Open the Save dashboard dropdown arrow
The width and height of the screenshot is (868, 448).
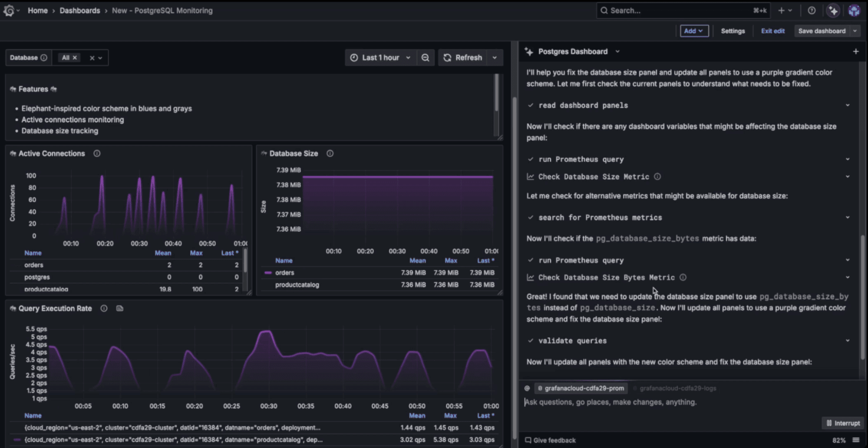tap(855, 31)
